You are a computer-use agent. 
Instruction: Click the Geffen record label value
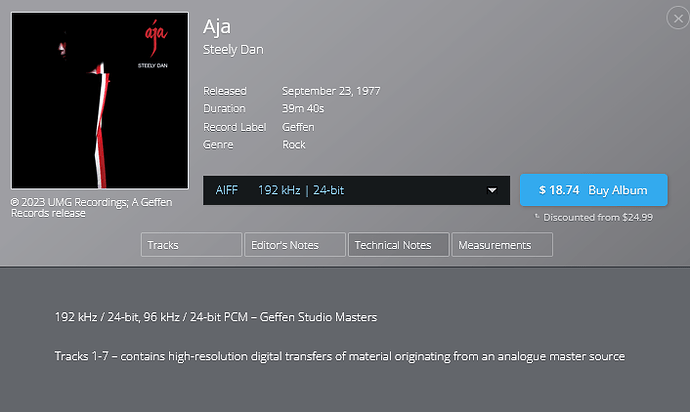click(x=298, y=127)
